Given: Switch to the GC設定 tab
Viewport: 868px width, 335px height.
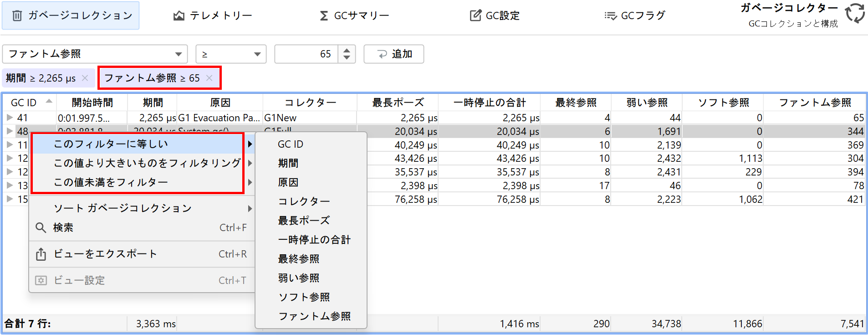Looking at the screenshot, I should pyautogui.click(x=495, y=16).
